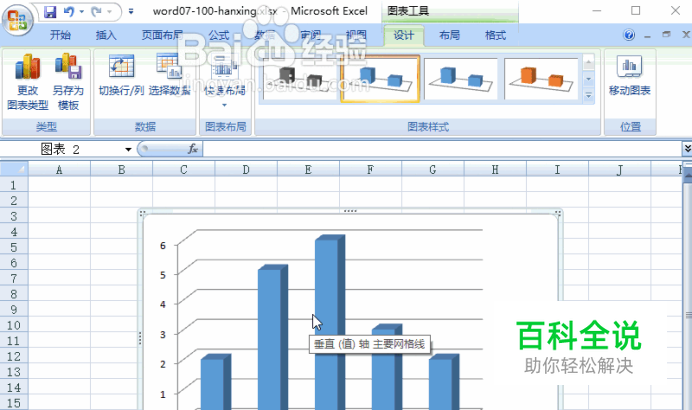The height and width of the screenshot is (410, 692).
Task: Select column J header
Action: [x=620, y=169]
